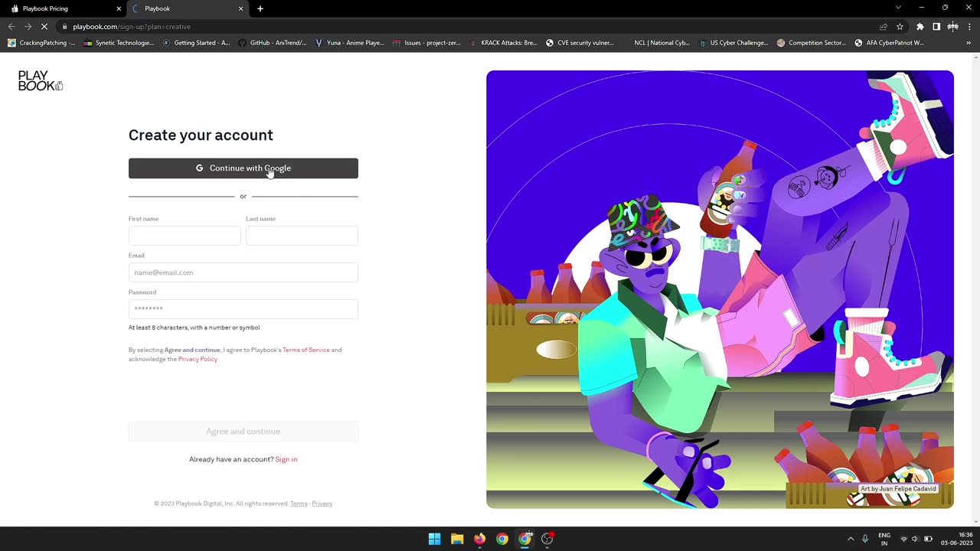This screenshot has width=980, height=551.
Task: Open the Wi-Fi network tray icon
Action: [903, 539]
